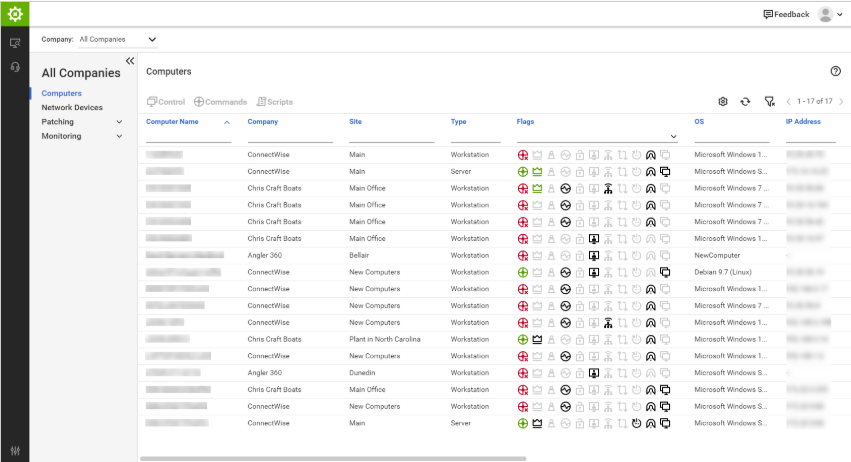Select the 'Debian 9.7 (Linux)' OS cell
Viewport: 851px width, 462px height.
tap(723, 272)
